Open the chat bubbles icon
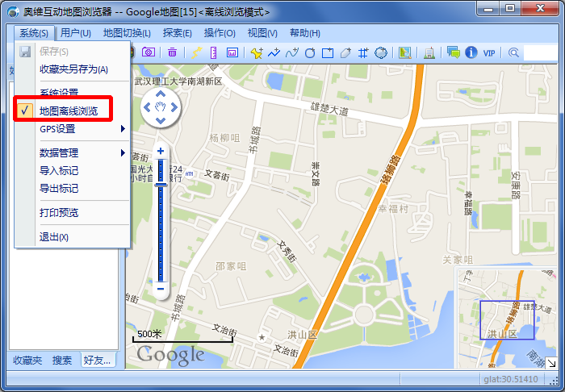This screenshot has width=565, height=392. click(x=454, y=52)
